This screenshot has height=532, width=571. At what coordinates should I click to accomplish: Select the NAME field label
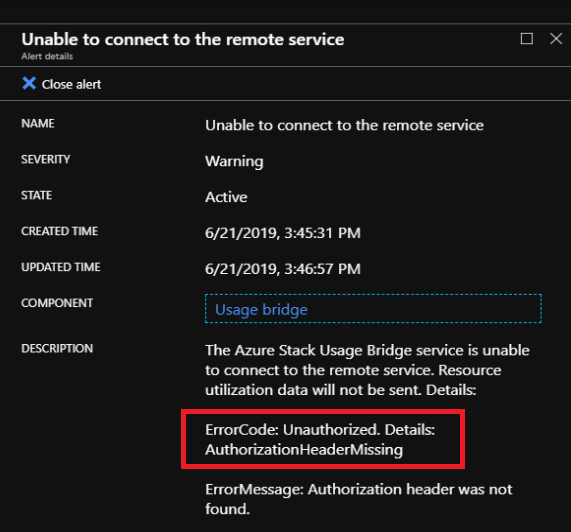coord(38,123)
